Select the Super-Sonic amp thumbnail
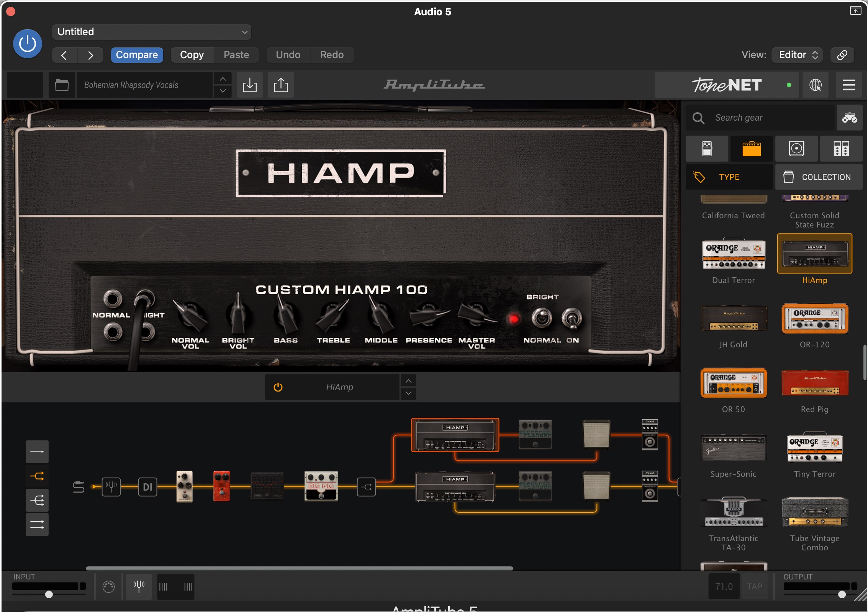 tap(734, 448)
